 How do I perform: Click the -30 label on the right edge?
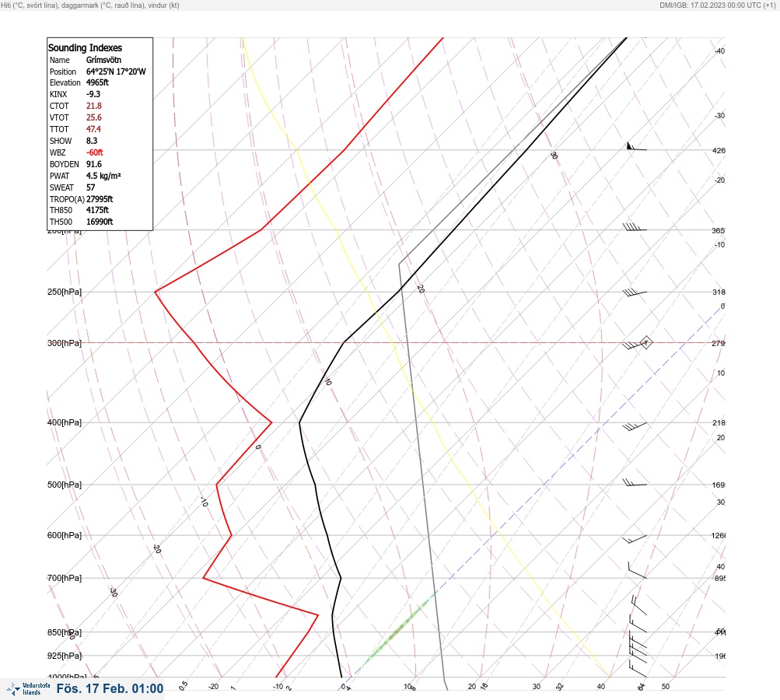(x=720, y=115)
